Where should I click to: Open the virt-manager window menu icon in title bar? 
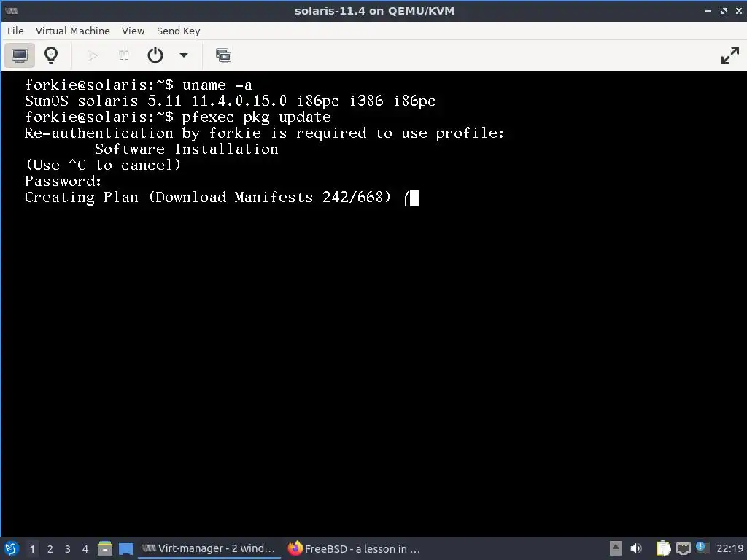(x=11, y=11)
